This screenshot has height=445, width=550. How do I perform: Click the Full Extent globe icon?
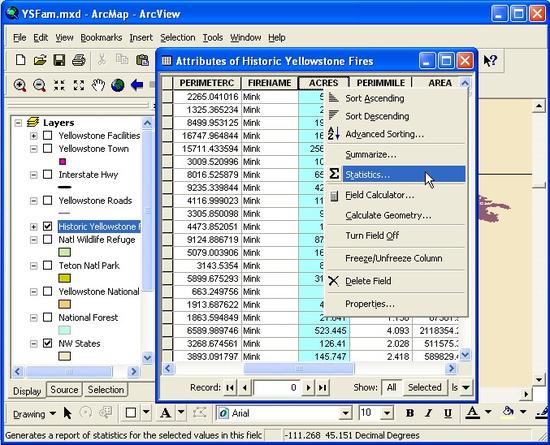(118, 85)
